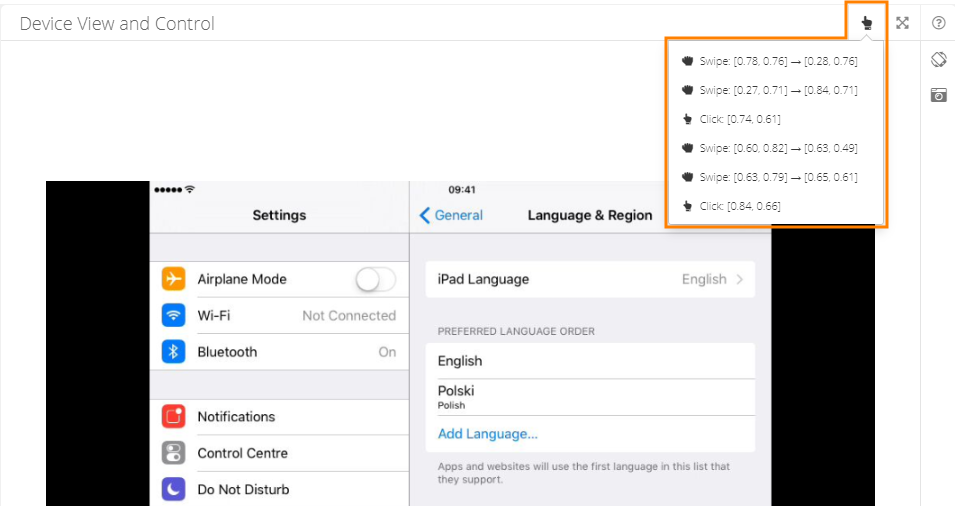Click the rotate device icon

pyautogui.click(x=938, y=60)
